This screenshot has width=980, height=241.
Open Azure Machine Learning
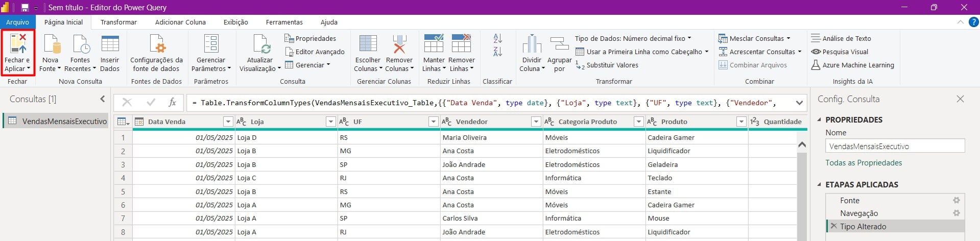coord(853,65)
